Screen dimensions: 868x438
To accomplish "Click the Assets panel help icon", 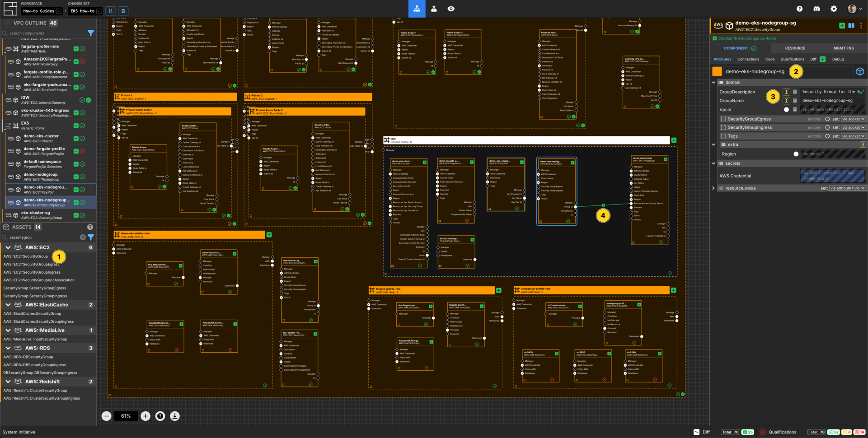I will click(x=90, y=227).
